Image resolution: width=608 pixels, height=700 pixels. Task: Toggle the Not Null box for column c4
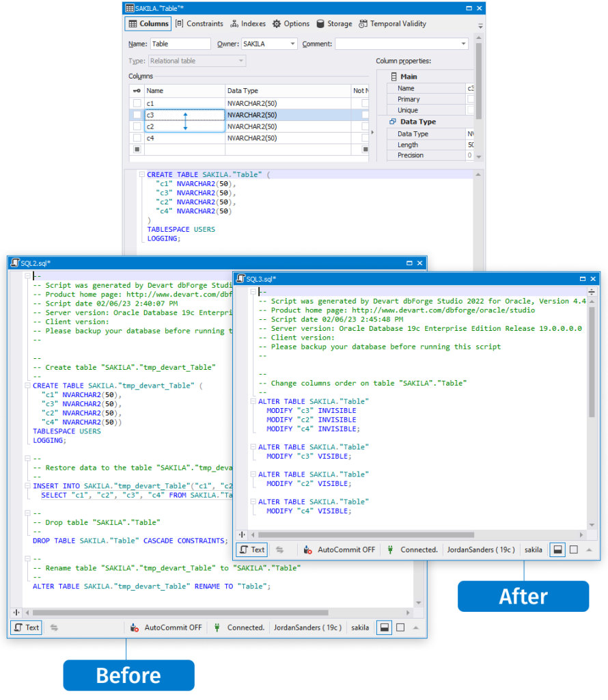coord(365,138)
